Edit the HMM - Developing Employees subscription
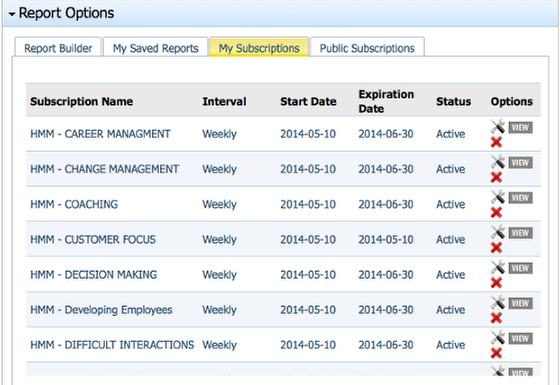560x385 pixels. click(x=498, y=302)
